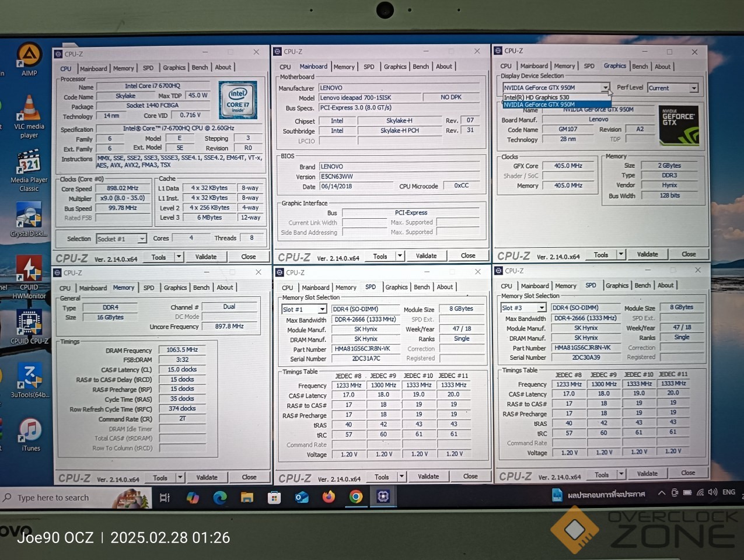This screenshot has height=560, width=744.
Task: Open Microsoft Store on the taskbar
Action: pos(274,498)
